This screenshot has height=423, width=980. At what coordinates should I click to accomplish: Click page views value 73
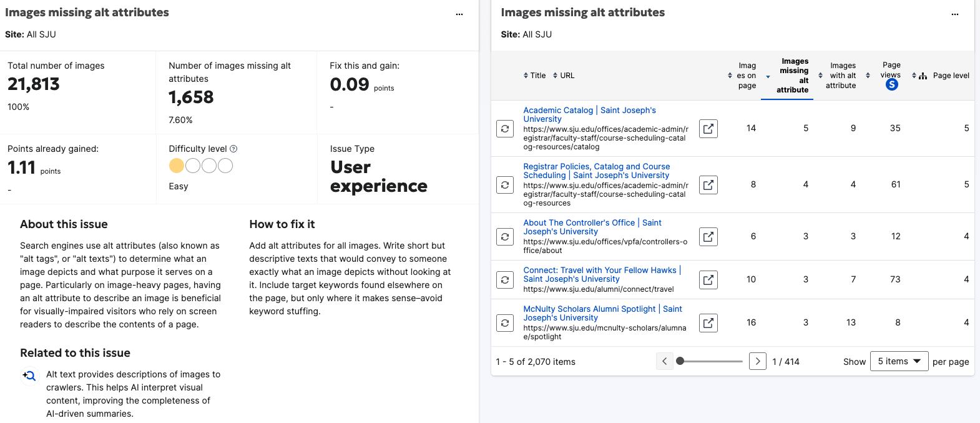(x=895, y=279)
